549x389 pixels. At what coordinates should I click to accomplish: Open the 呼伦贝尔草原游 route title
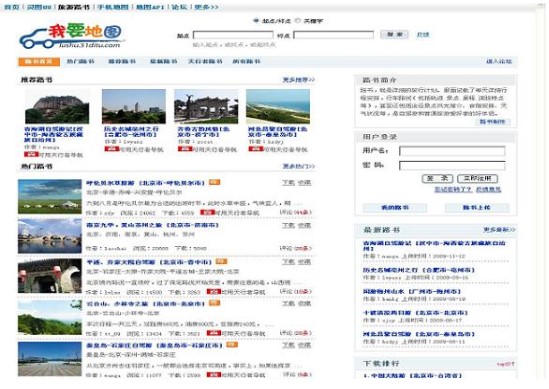(x=146, y=183)
